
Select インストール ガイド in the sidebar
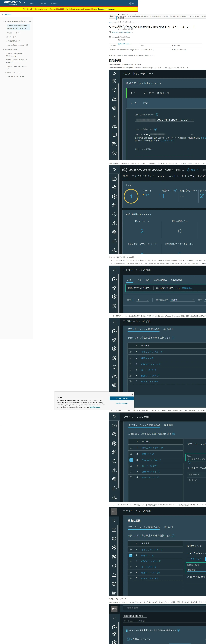coord(13,33)
